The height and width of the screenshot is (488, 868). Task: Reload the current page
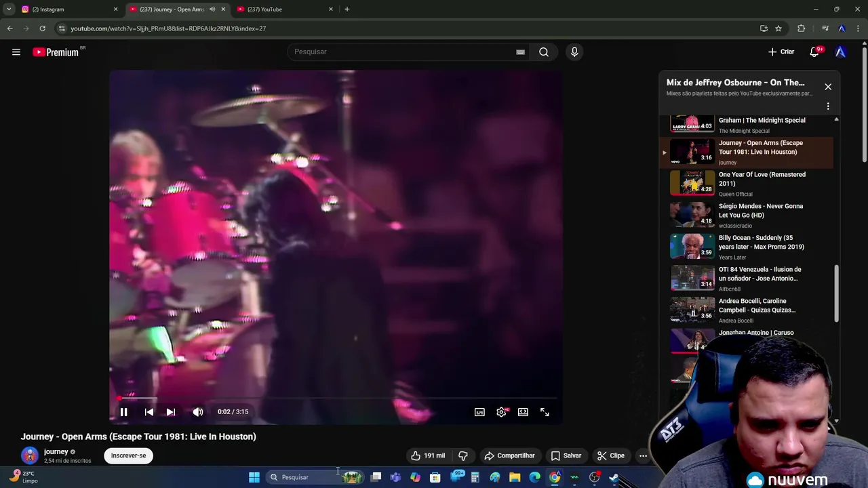[42, 28]
